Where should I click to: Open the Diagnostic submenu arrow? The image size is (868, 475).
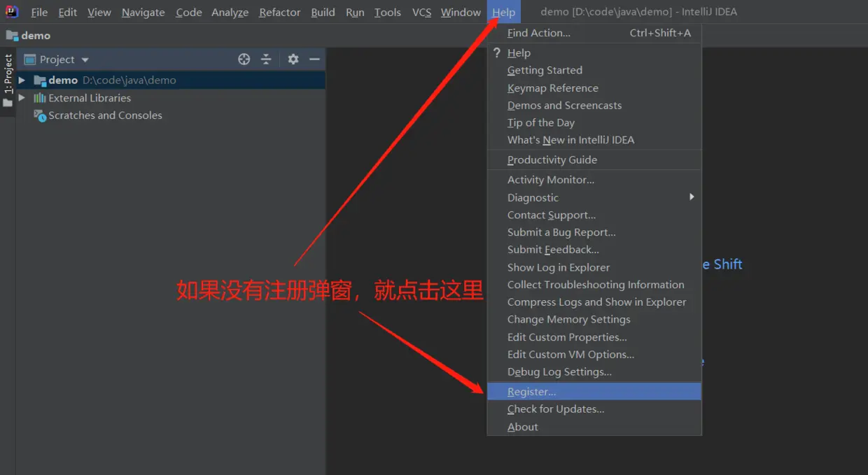(692, 197)
